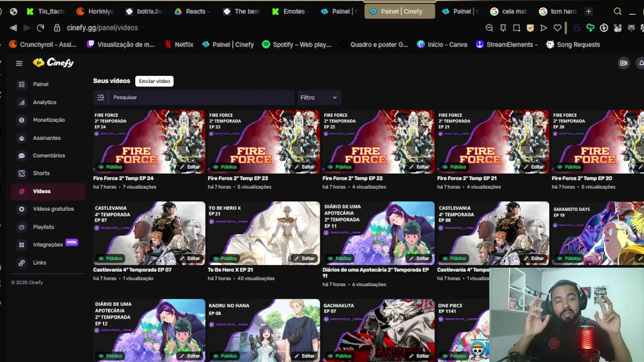The height and width of the screenshot is (362, 644).
Task: Open Gachiakuta EP 07 thumbnail
Action: click(378, 330)
